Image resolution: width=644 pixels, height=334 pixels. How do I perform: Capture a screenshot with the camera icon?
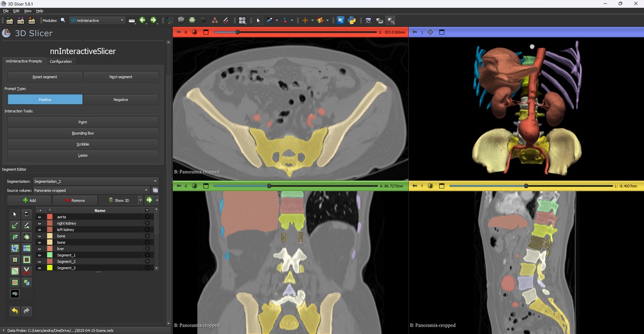pyautogui.click(x=368, y=20)
